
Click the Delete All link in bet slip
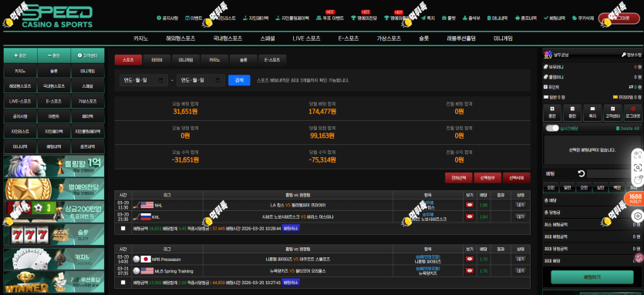628,129
